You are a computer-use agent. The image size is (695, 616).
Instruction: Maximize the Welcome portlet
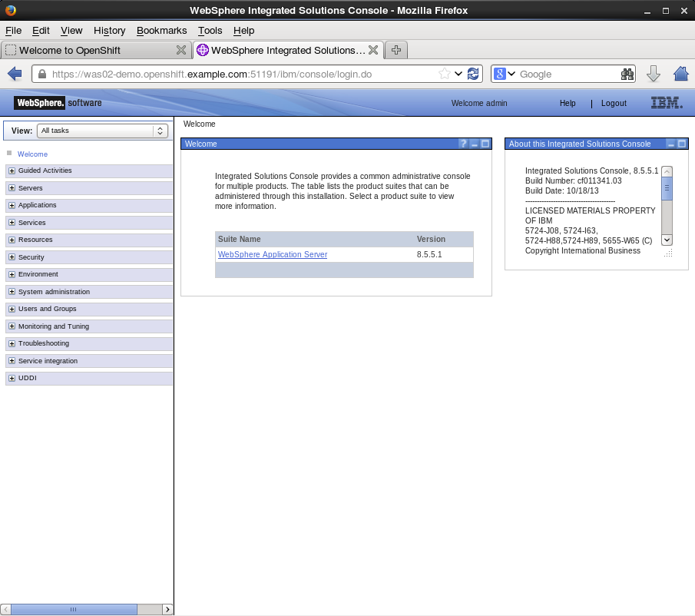tap(485, 144)
